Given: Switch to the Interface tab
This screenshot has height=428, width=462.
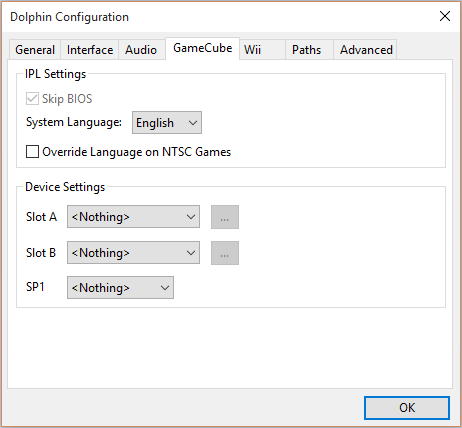Looking at the screenshot, I should pos(90,50).
